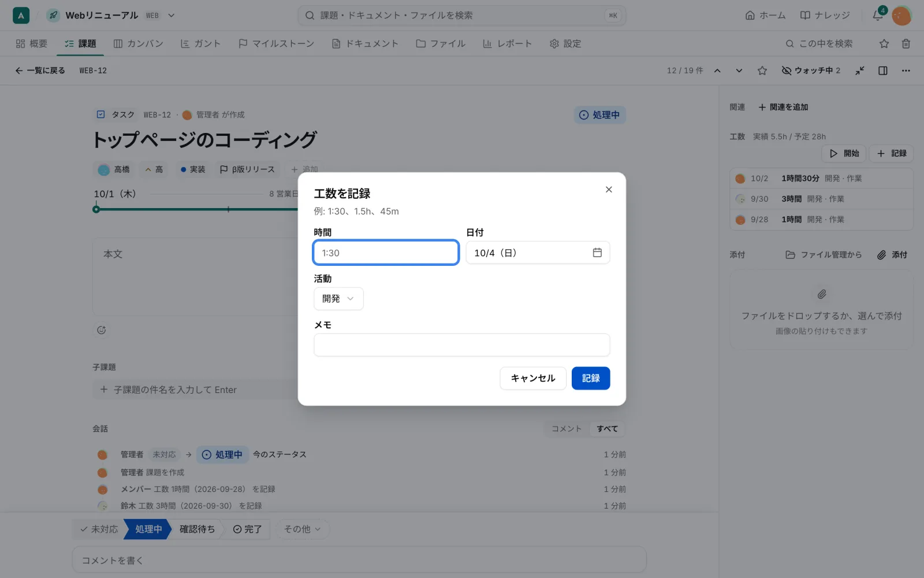
Task: Click the 記録 button in the 工数 panel
Action: pos(892,153)
